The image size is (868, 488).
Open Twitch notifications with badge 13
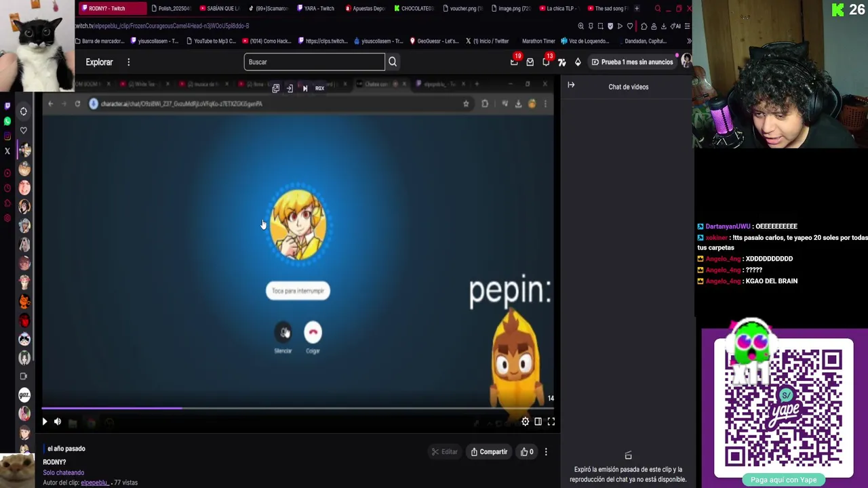pos(546,62)
